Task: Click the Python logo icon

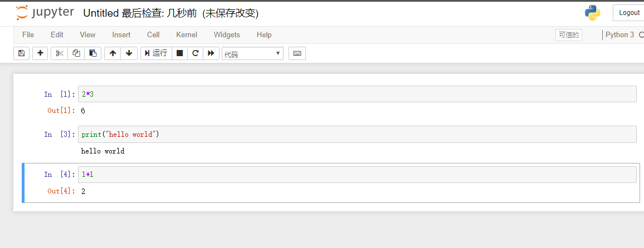Action: click(x=593, y=13)
